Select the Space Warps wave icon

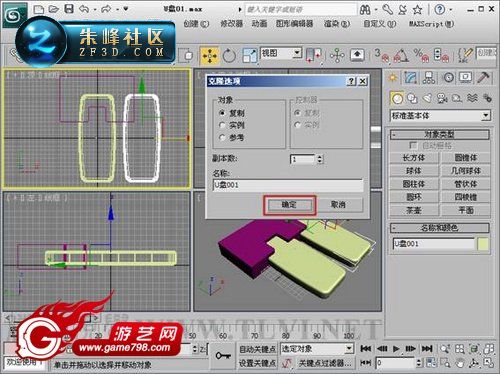point(472,98)
